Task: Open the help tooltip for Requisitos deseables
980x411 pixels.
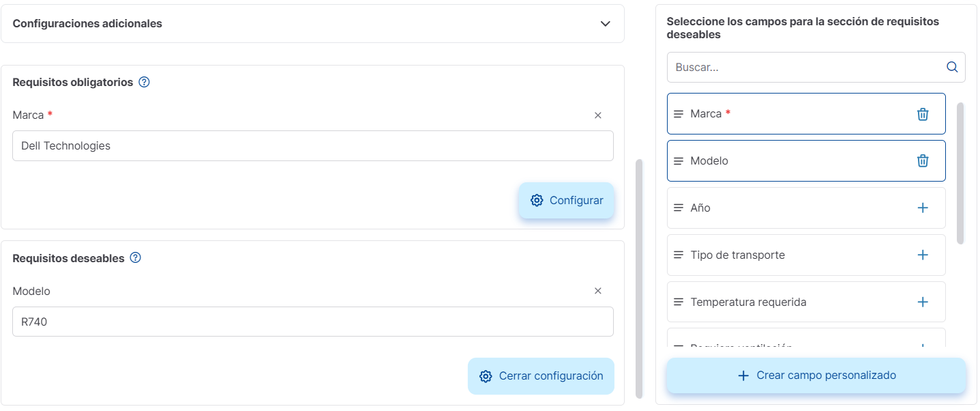Action: [135, 257]
